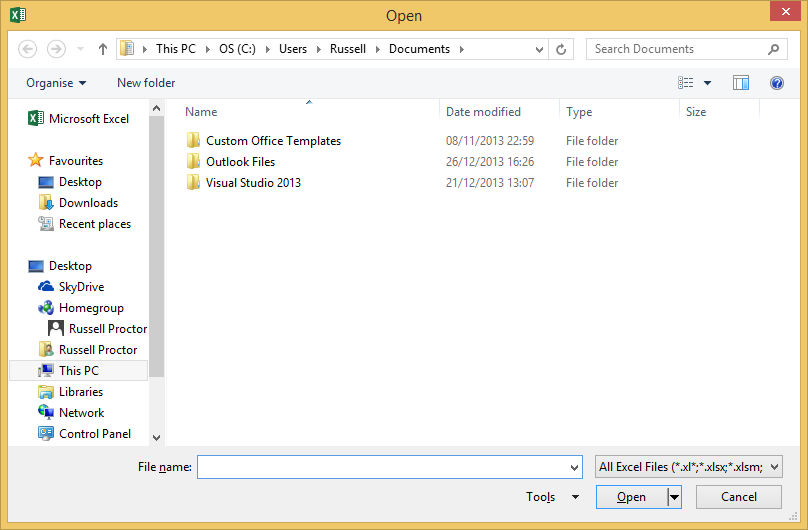Click the Cancel button
This screenshot has width=808, height=530.
(738, 497)
